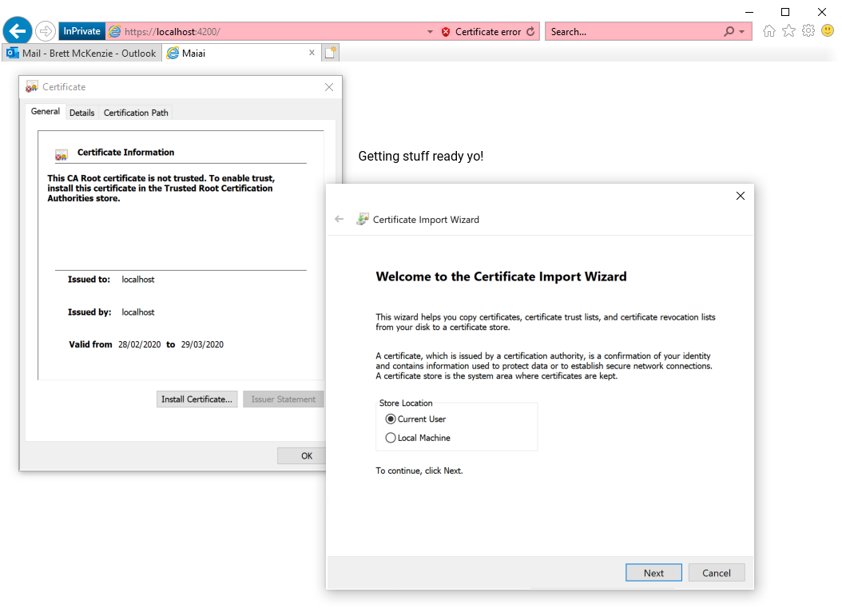Maximize the browser window
This screenshot has height=616, width=842.
(785, 12)
